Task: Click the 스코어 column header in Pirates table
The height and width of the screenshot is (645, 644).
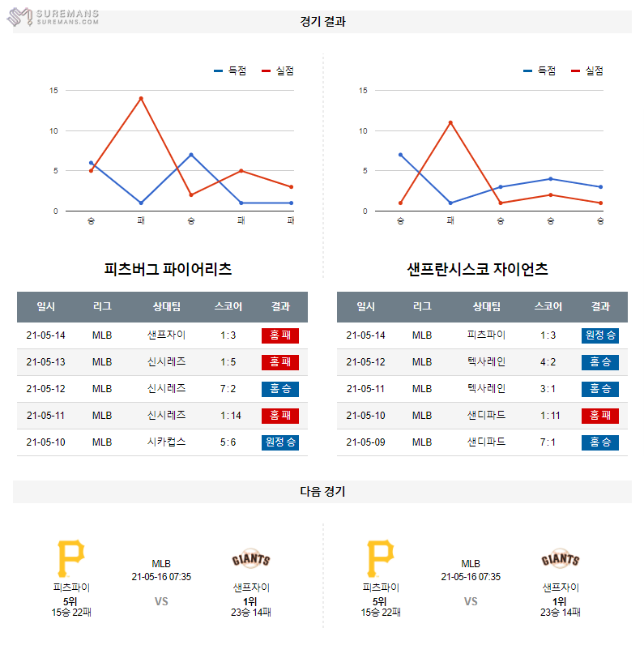Action: click(x=228, y=306)
